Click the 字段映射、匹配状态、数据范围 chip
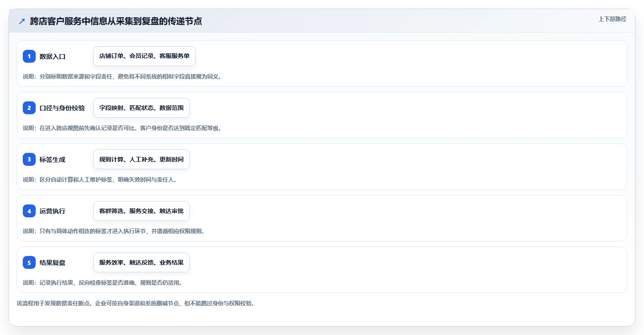 pyautogui.click(x=141, y=108)
